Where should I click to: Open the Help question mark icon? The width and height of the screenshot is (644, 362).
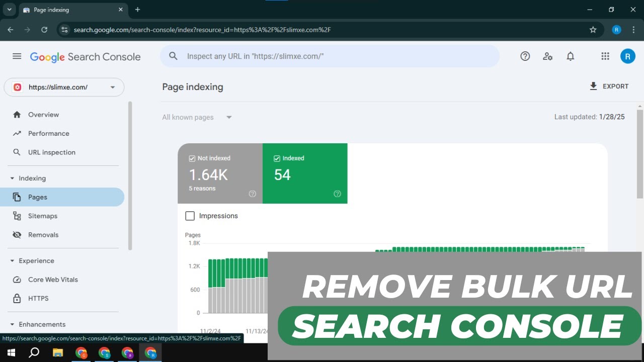coord(525,56)
